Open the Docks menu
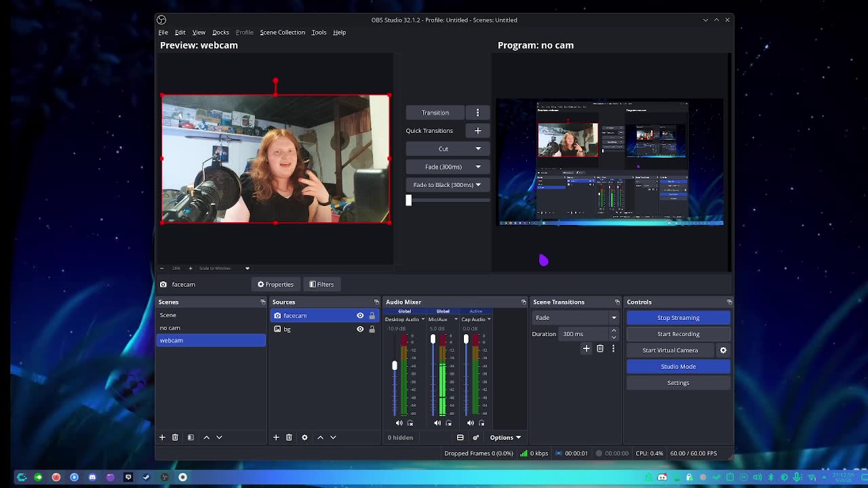The image size is (868, 488). point(220,33)
